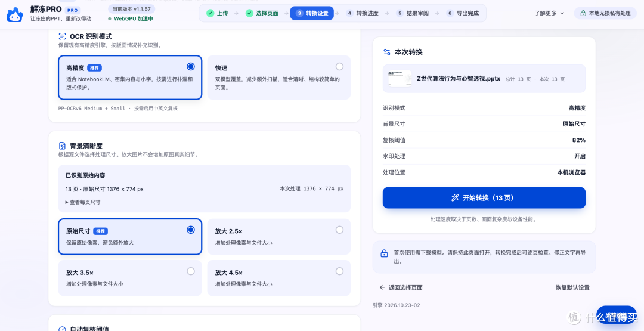Open the 了解更多 dropdown
This screenshot has height=331, width=644.
click(549, 13)
